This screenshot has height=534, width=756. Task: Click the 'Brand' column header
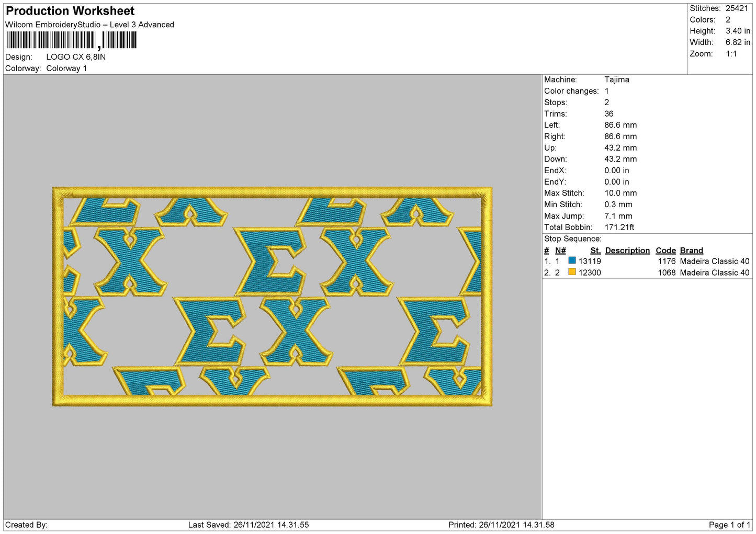point(692,251)
